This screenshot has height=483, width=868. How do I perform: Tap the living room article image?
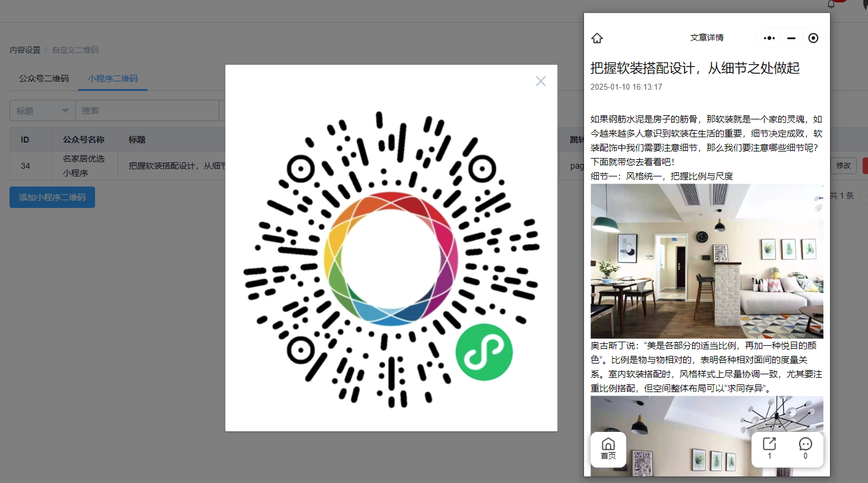(x=707, y=261)
